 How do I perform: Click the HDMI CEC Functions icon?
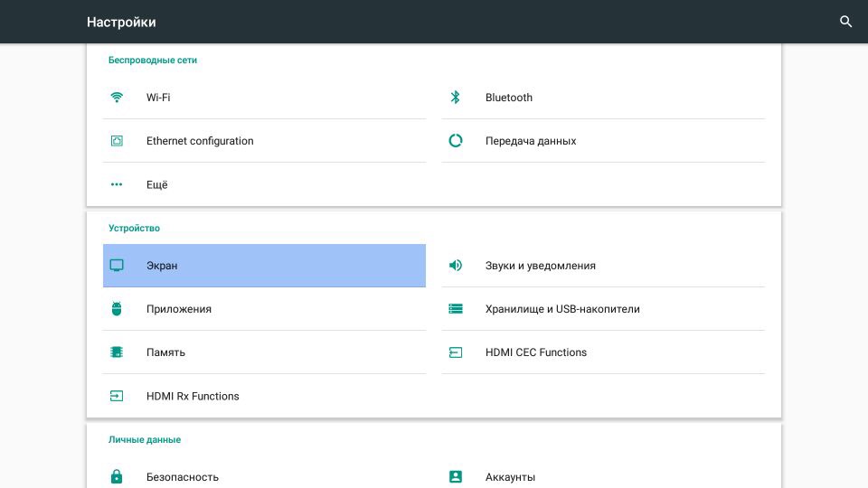point(456,352)
